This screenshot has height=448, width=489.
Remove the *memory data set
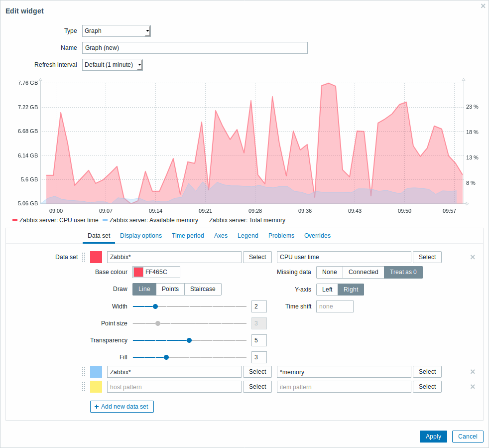pyautogui.click(x=473, y=372)
